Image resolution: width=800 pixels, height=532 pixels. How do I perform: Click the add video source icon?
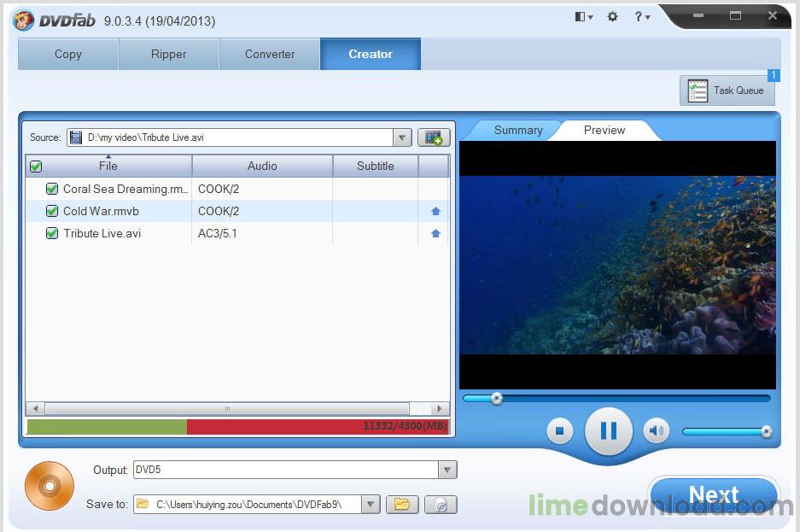click(x=434, y=137)
